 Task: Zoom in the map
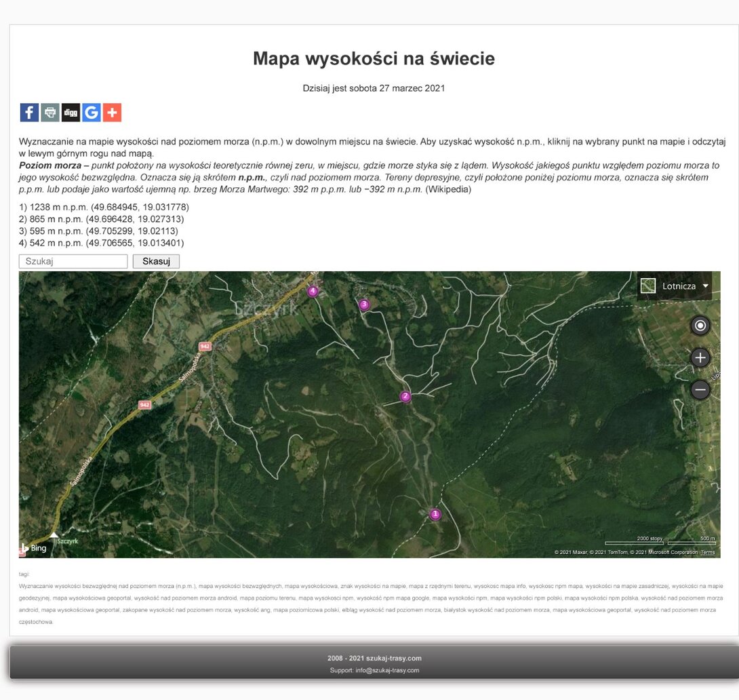700,357
